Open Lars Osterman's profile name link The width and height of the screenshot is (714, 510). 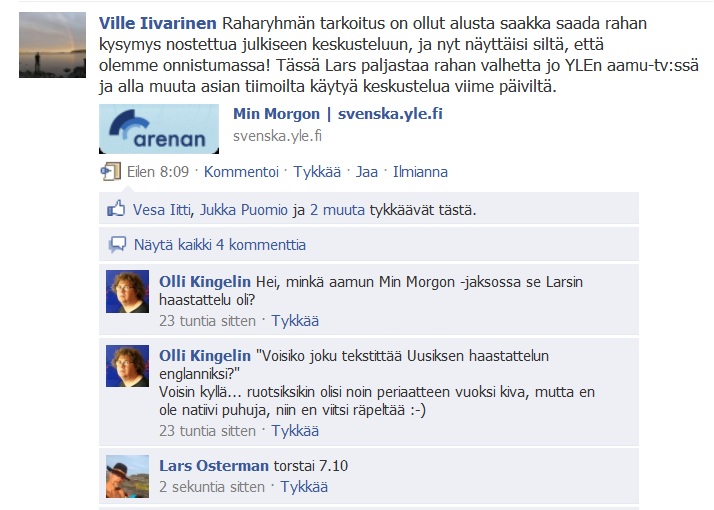214,466
